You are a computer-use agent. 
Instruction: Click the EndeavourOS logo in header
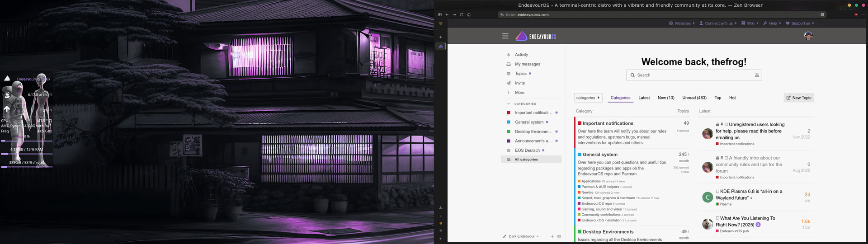click(x=536, y=36)
